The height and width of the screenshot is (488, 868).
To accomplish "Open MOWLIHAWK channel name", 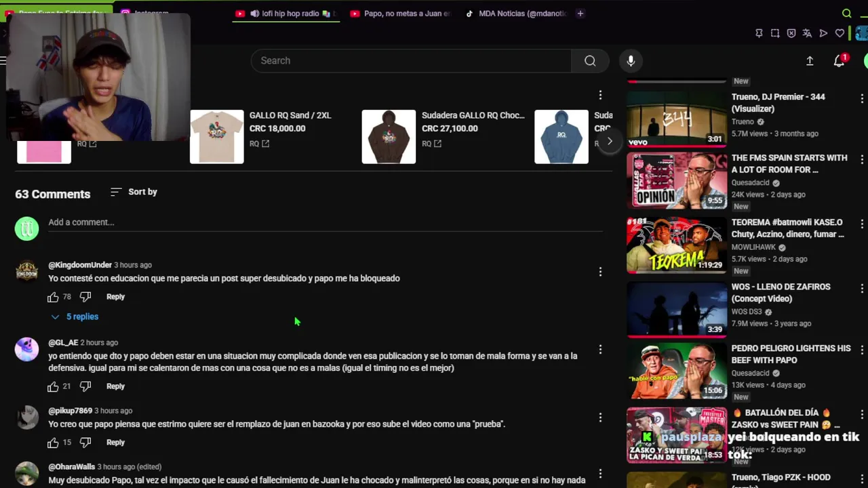I will pyautogui.click(x=753, y=247).
